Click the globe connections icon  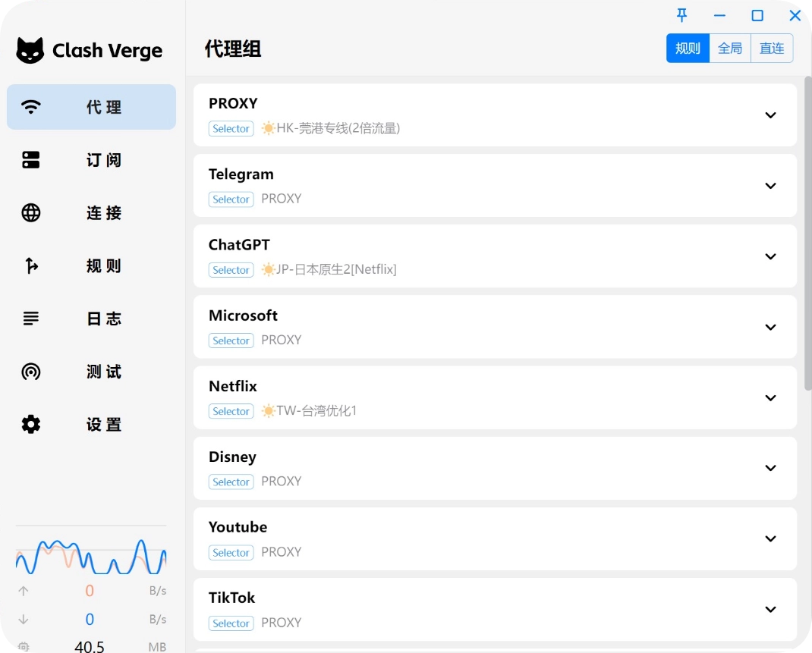coord(31,213)
